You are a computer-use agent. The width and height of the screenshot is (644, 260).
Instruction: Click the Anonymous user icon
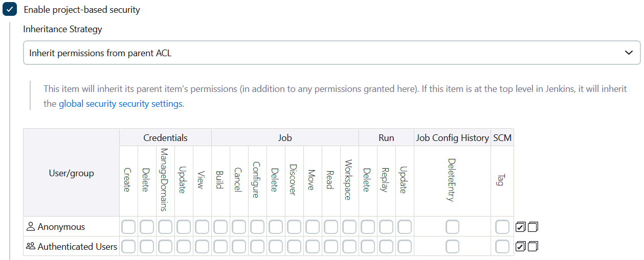(31, 227)
